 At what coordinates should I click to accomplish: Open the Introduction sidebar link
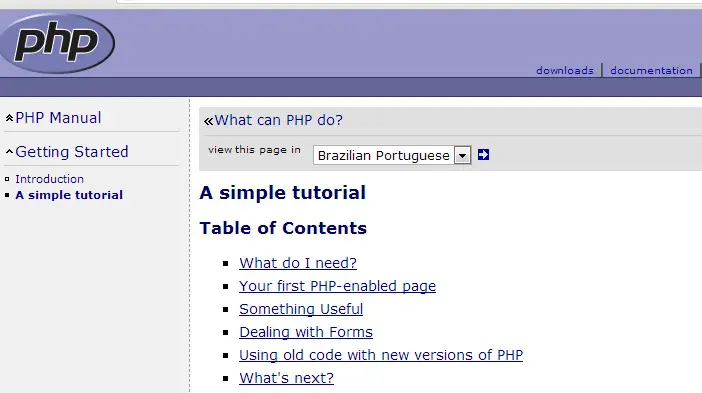point(49,179)
